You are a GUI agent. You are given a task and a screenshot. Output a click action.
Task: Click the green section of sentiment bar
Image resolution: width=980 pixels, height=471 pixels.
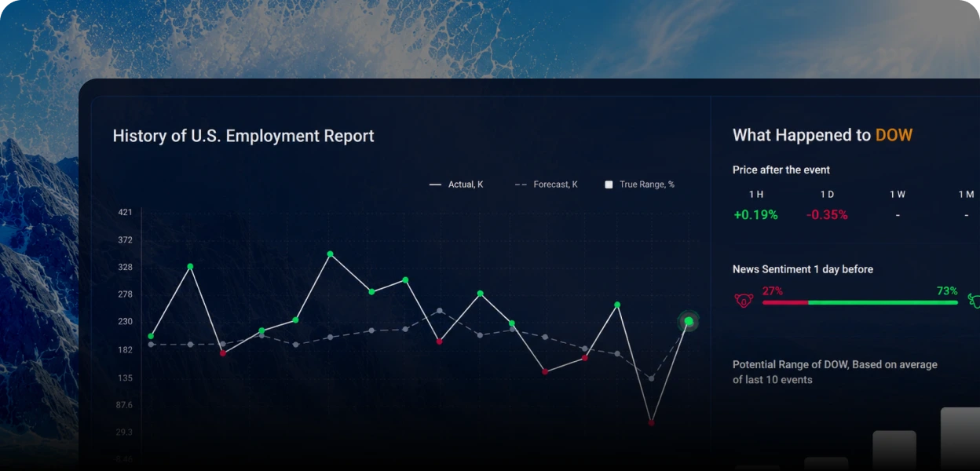tap(883, 302)
